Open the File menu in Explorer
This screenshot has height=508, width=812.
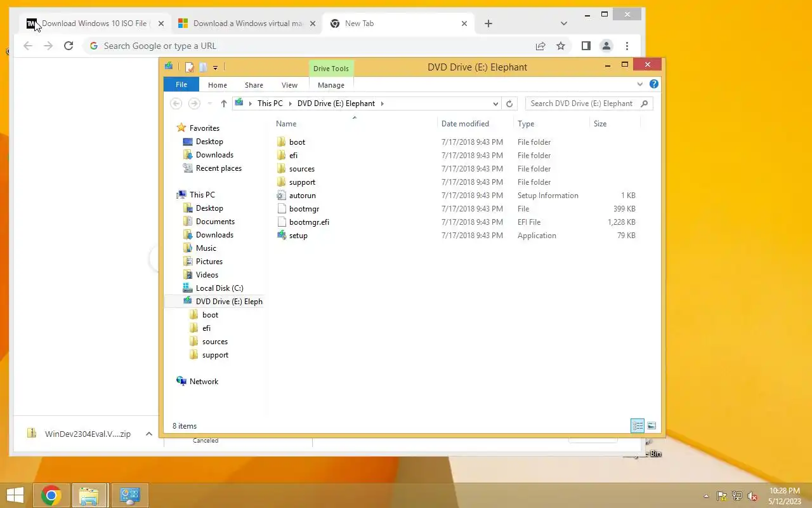click(x=181, y=85)
